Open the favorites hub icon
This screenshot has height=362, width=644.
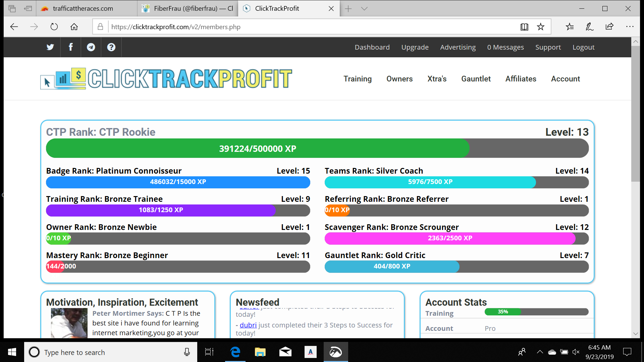pyautogui.click(x=570, y=27)
